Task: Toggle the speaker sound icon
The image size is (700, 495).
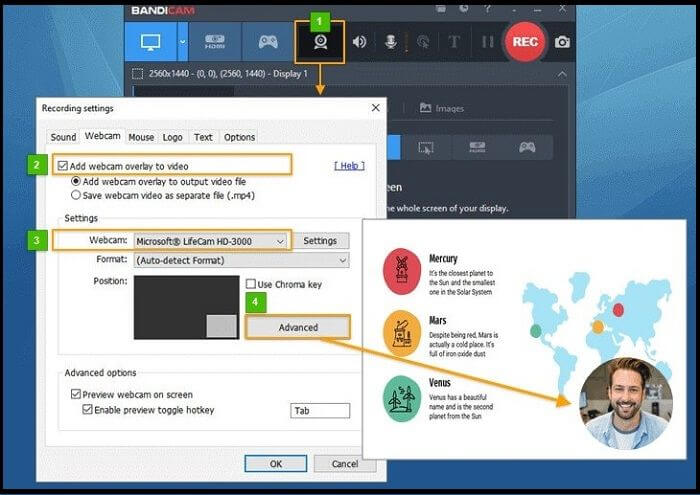Action: (x=359, y=42)
